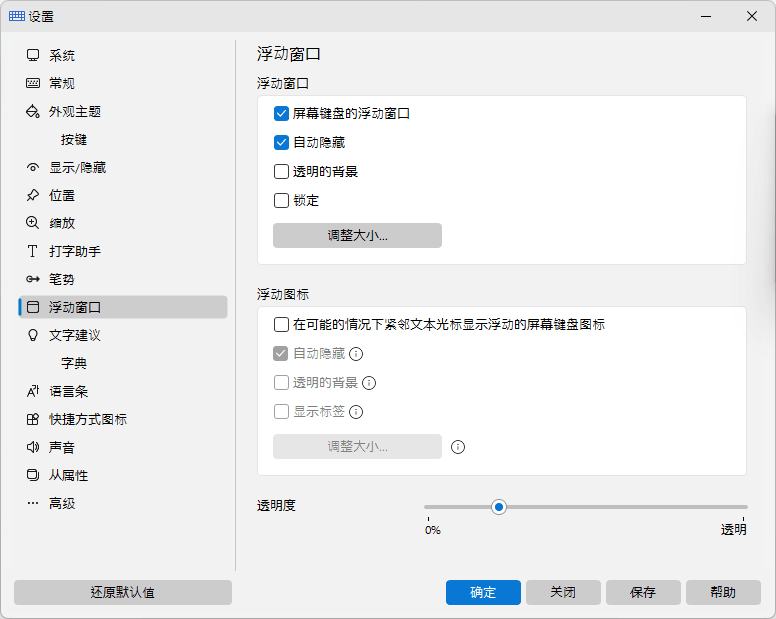Toggle greyed 透明的背景 checkbox under 浮动图标
The height and width of the screenshot is (619, 776).
(x=281, y=382)
